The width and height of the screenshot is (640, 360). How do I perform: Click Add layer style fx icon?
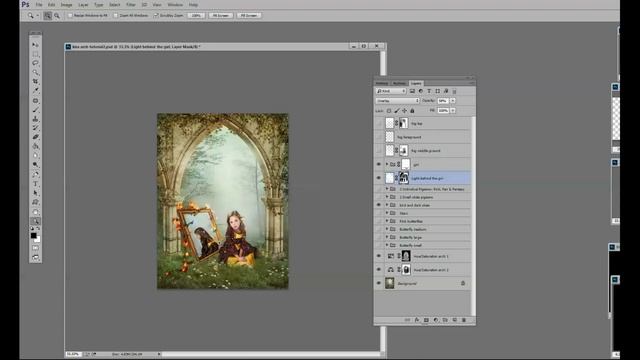point(417,320)
